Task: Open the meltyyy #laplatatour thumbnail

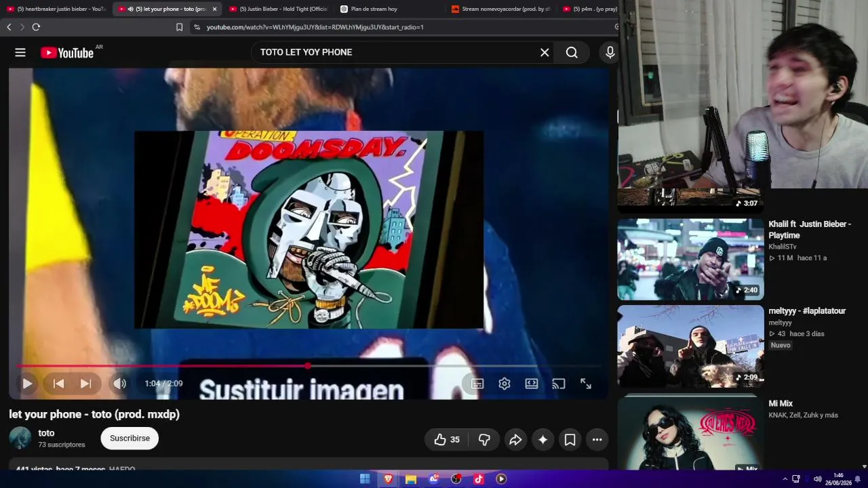Action: (x=690, y=346)
